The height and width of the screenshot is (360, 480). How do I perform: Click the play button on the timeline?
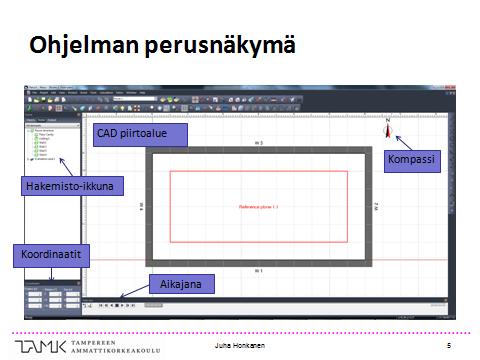click(x=122, y=305)
